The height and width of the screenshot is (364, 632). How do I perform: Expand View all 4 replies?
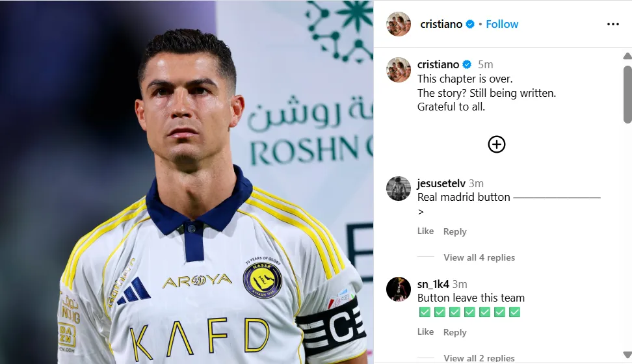pyautogui.click(x=479, y=257)
